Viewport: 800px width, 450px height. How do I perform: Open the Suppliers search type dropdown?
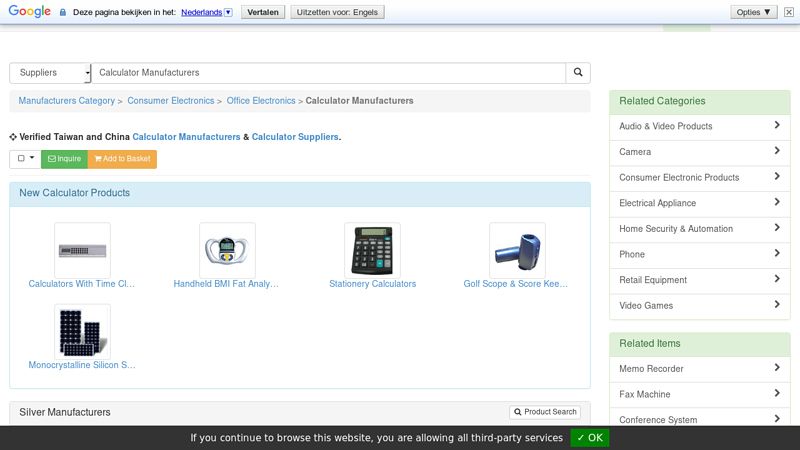(50, 73)
